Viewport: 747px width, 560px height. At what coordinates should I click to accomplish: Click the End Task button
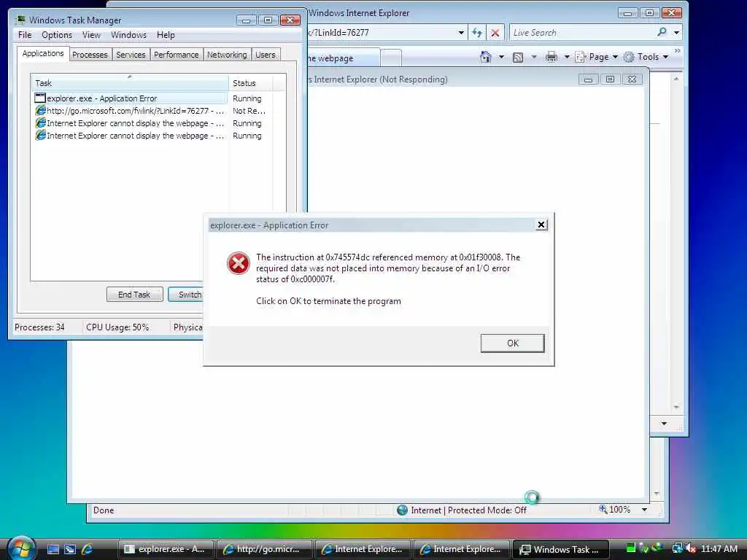134,295
